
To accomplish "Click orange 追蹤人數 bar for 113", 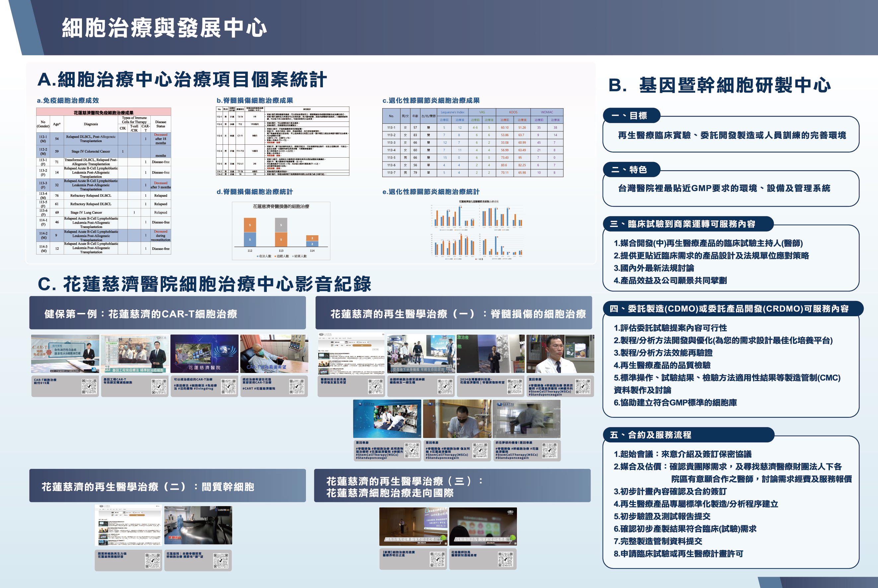I will (x=281, y=239).
